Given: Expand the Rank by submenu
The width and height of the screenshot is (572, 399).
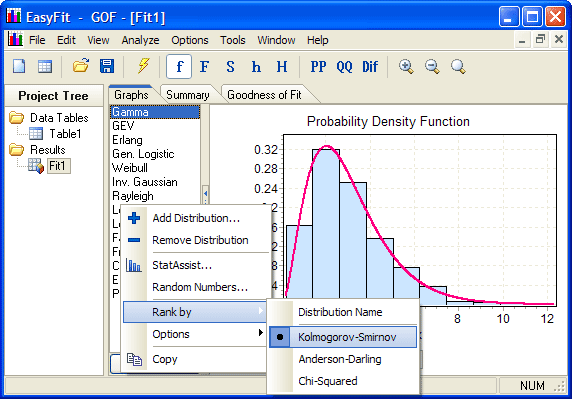Looking at the screenshot, I should (x=194, y=312).
